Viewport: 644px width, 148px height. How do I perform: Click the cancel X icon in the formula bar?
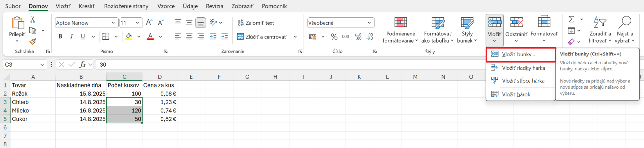coord(61,64)
